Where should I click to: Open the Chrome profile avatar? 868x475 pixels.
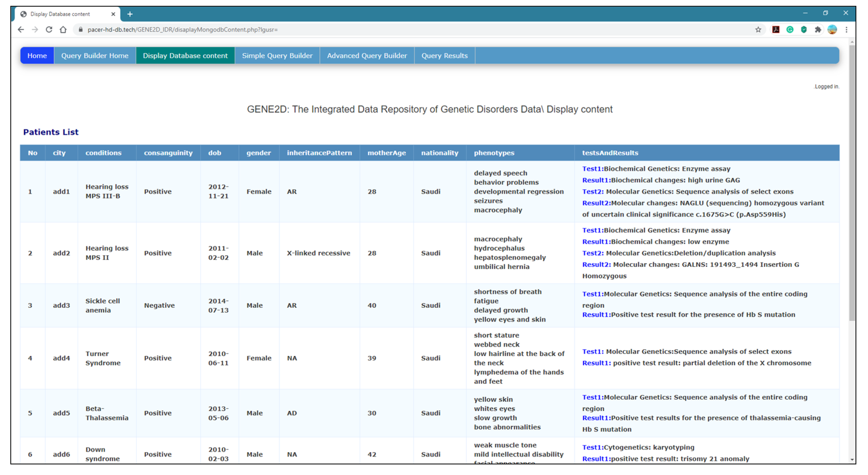(x=832, y=30)
